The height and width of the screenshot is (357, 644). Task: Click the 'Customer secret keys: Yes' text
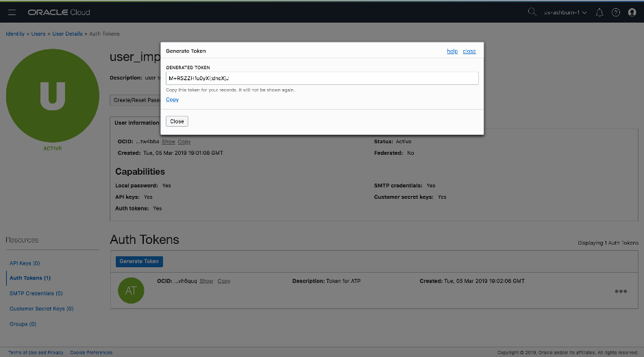click(410, 197)
